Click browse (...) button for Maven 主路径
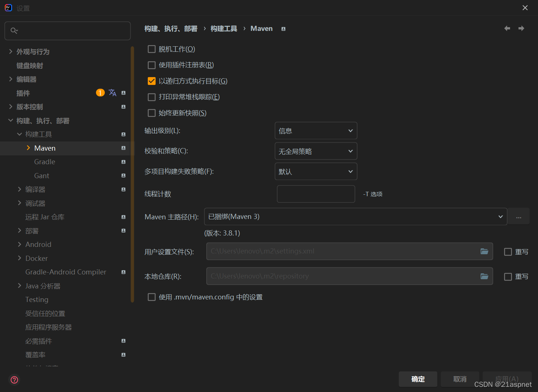538x392 pixels. coord(519,216)
